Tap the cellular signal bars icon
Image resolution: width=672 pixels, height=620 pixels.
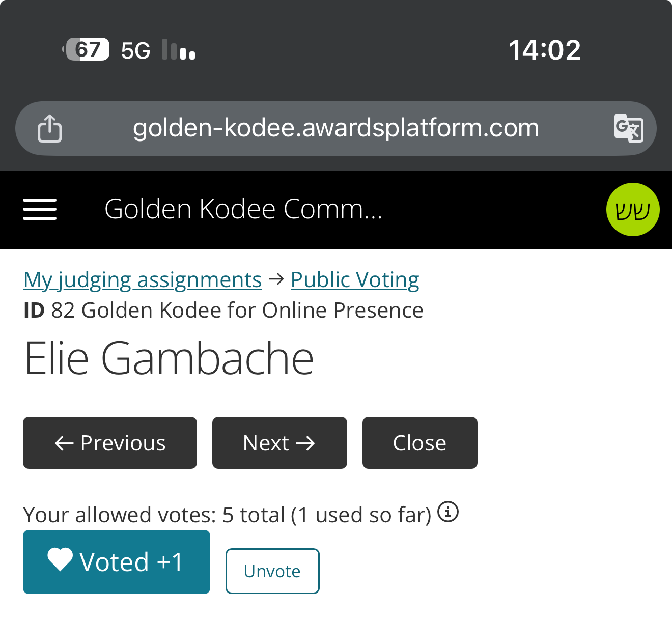coord(179,50)
